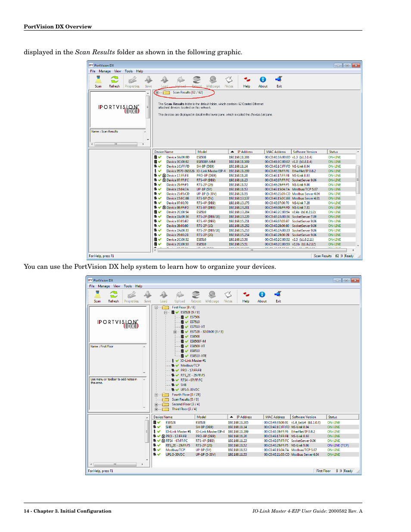The width and height of the screenshot is (411, 532).
Task: Click Exit icon in upper PortVision window
Action: (x=279, y=81)
